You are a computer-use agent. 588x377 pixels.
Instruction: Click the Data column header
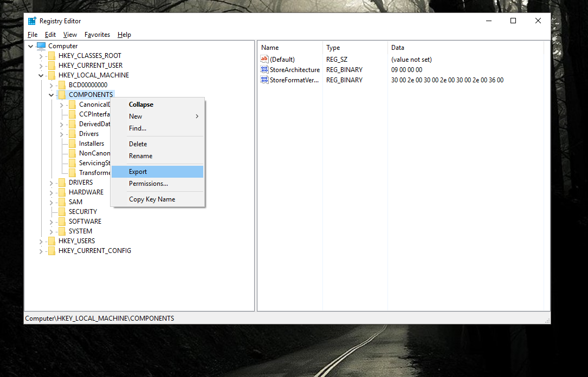(466, 48)
